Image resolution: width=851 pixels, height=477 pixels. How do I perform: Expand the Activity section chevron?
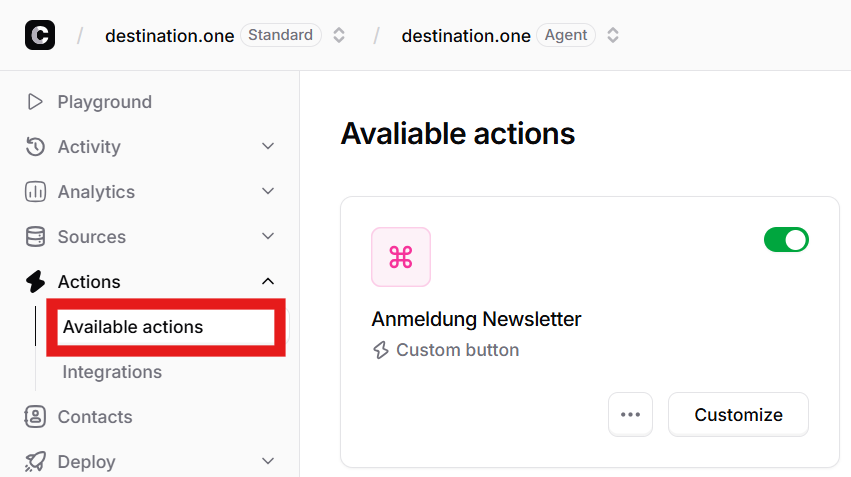268,146
